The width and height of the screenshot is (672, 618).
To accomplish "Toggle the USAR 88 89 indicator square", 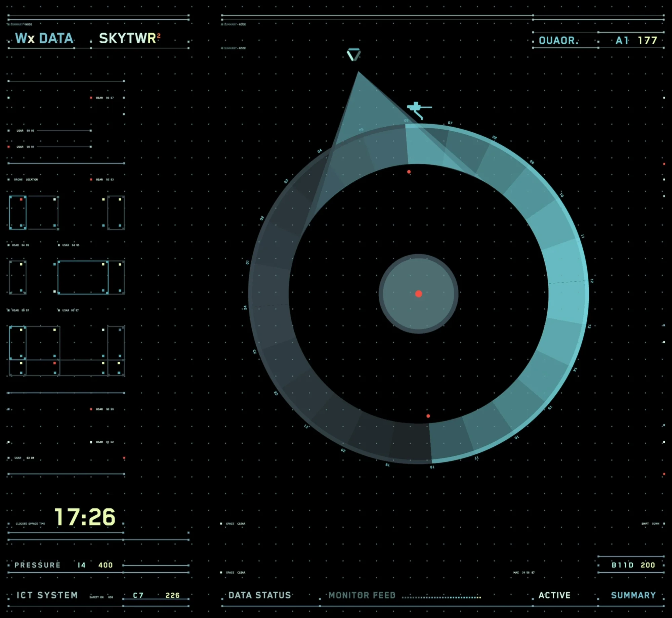I will (x=9, y=131).
